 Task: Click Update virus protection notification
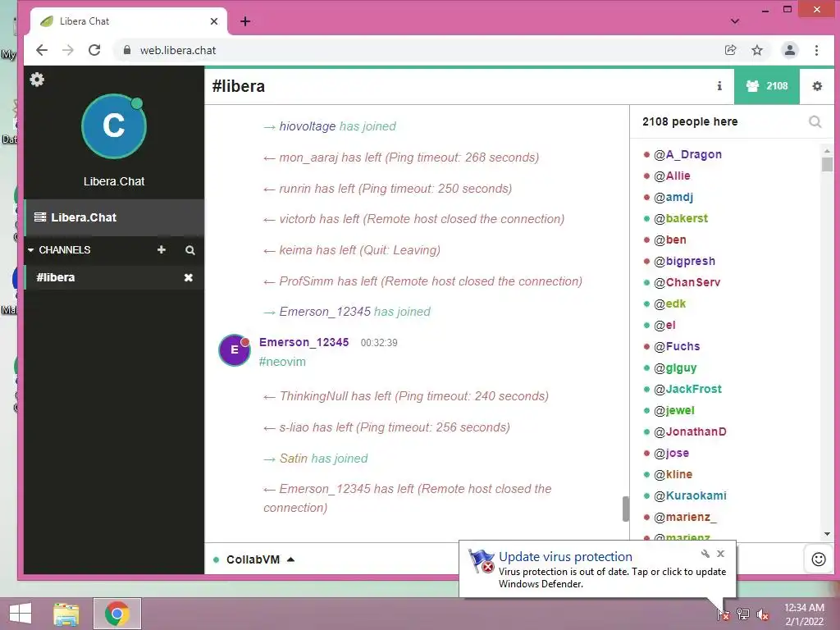pyautogui.click(x=597, y=569)
